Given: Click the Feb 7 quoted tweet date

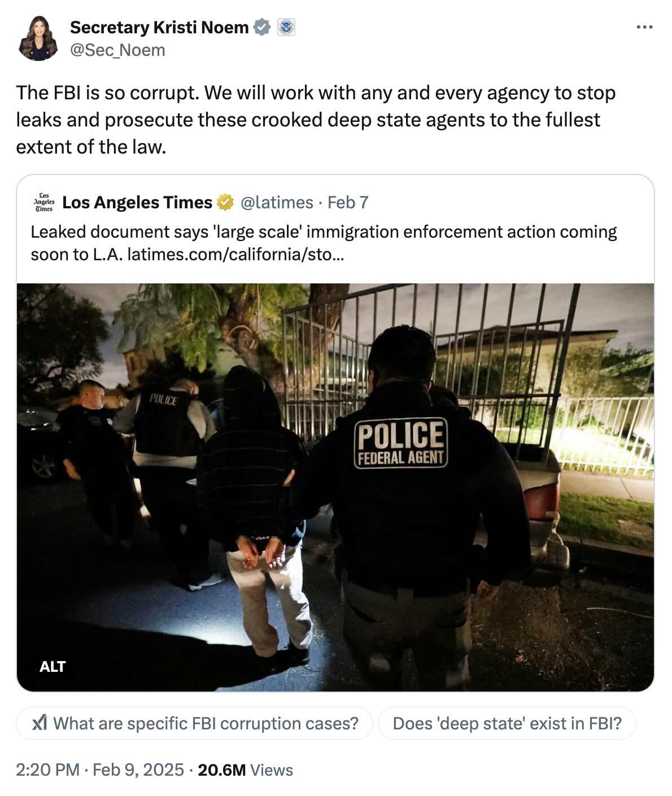Looking at the screenshot, I should 348,202.
